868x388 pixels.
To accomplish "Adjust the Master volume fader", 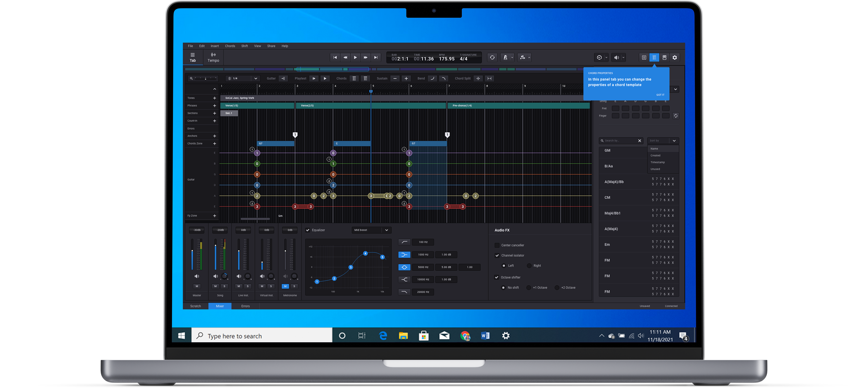I will [x=192, y=251].
